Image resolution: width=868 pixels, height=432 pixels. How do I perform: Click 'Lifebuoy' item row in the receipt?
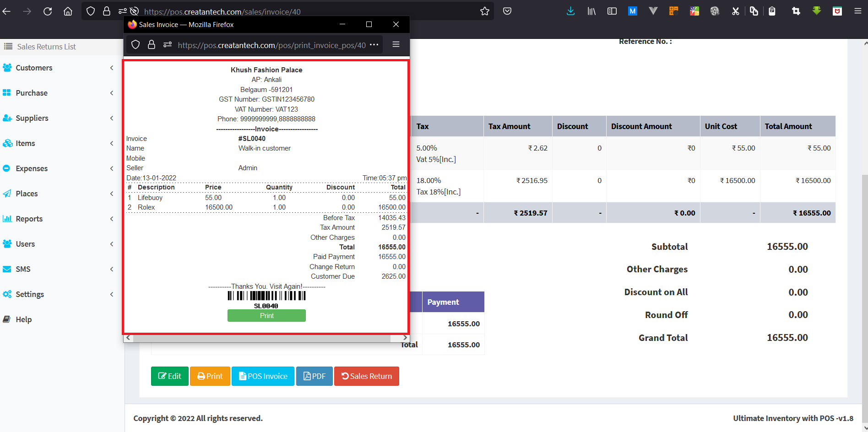pos(266,198)
